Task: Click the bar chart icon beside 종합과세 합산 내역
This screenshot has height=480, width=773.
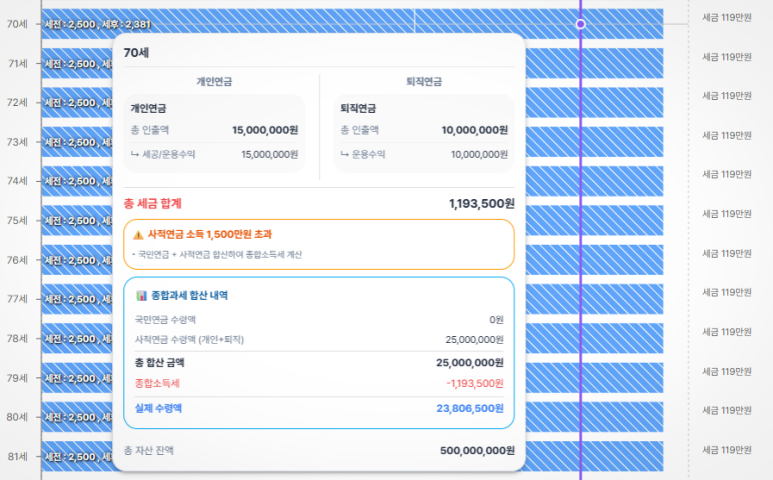Action: pyautogui.click(x=141, y=296)
